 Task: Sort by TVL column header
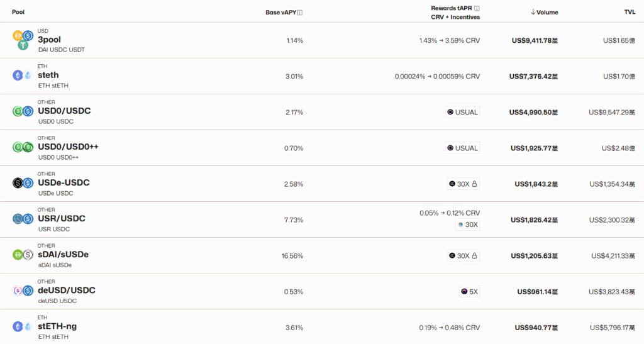coord(630,13)
